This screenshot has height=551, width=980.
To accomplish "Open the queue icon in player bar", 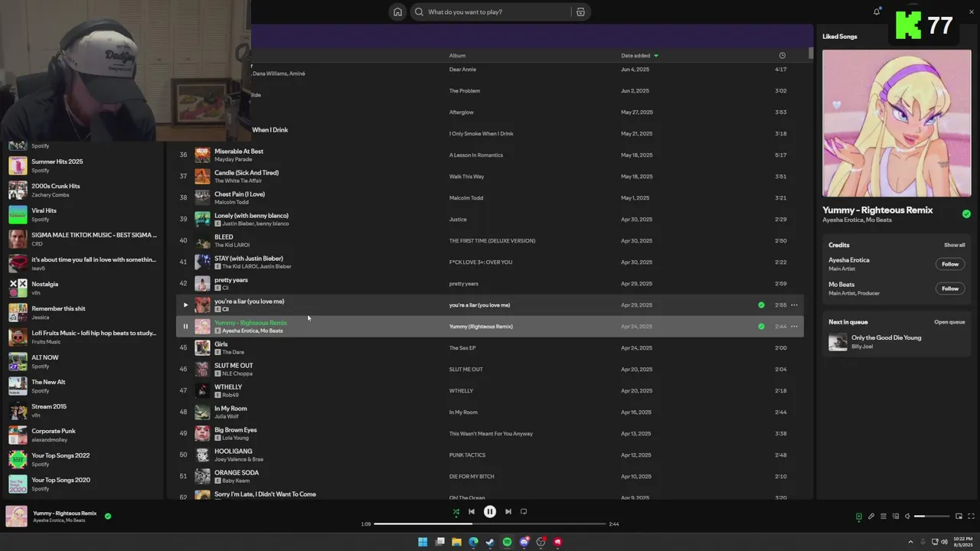I will (x=884, y=516).
